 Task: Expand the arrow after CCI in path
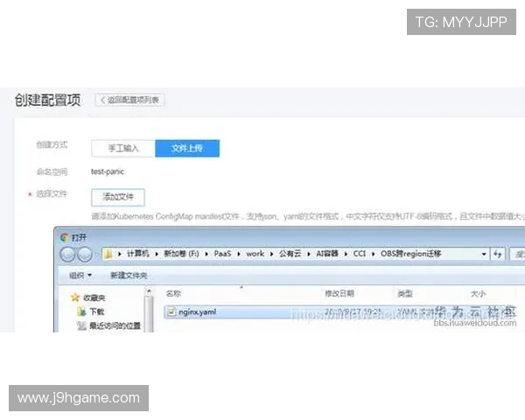tap(374, 255)
